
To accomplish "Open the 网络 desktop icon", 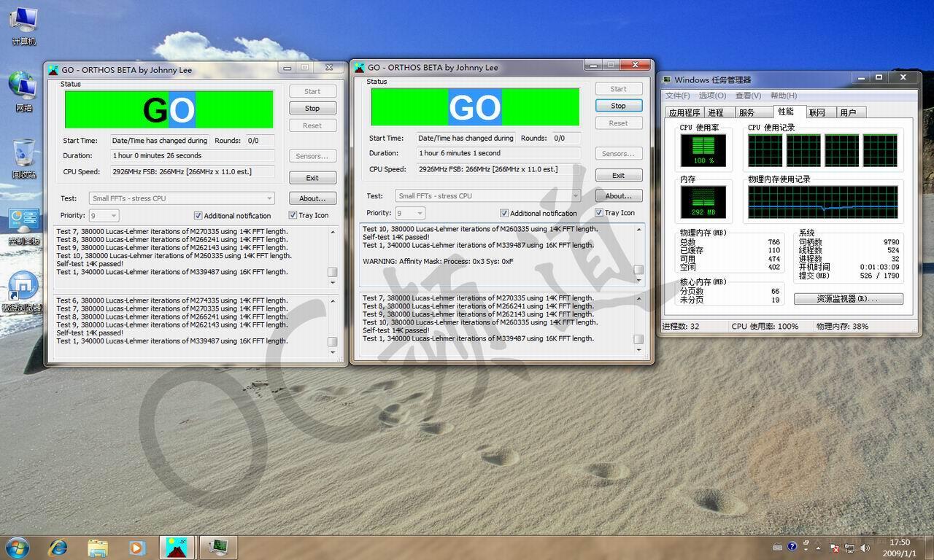I will (23, 91).
